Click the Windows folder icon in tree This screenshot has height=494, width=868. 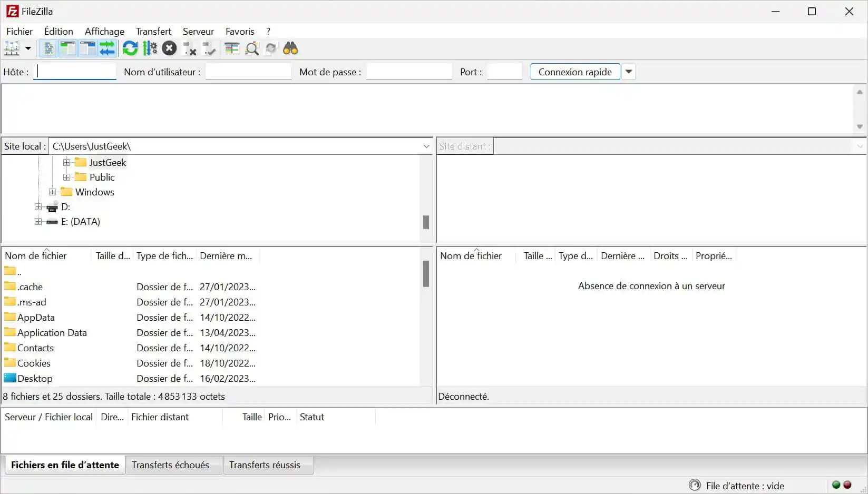(66, 192)
